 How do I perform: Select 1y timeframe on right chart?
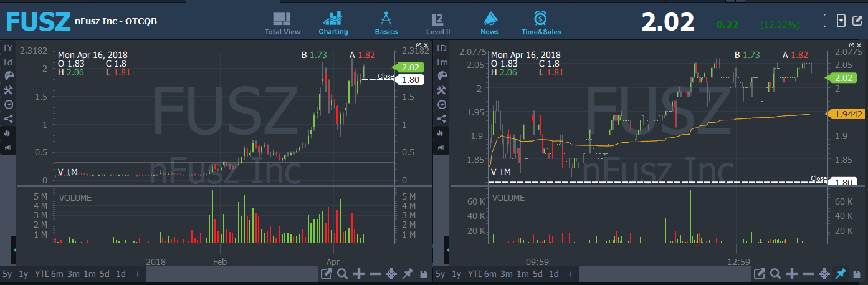pos(457,274)
